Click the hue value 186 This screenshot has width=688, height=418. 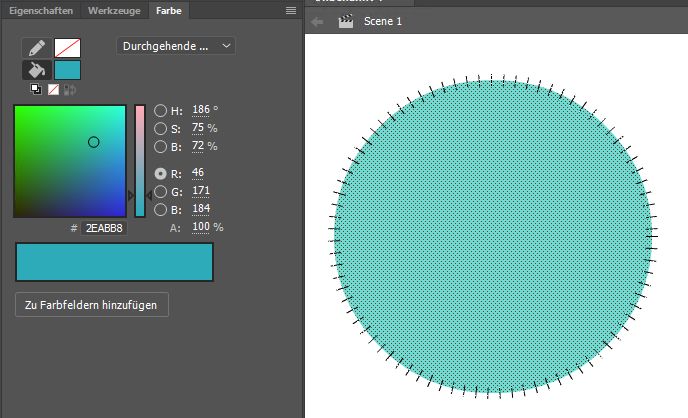tap(201, 110)
